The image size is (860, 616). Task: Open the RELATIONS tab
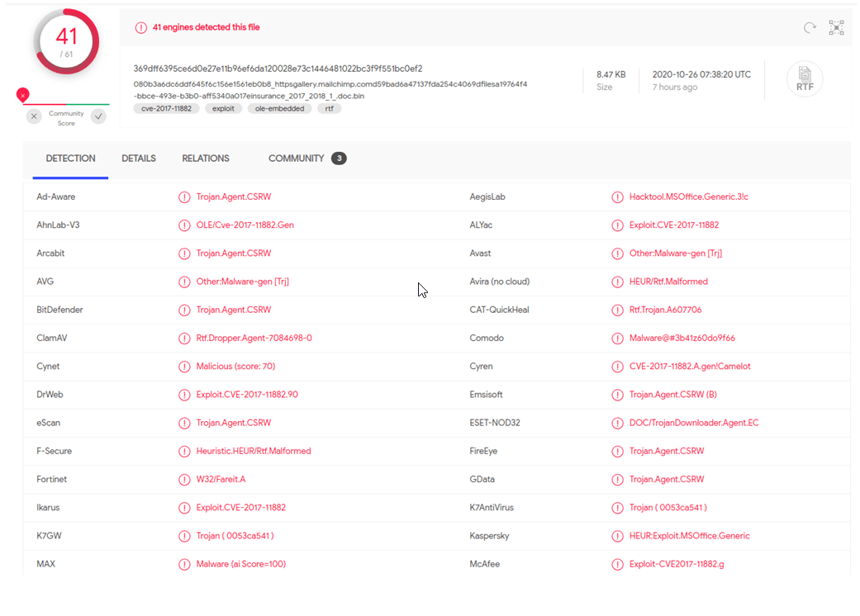coord(206,159)
